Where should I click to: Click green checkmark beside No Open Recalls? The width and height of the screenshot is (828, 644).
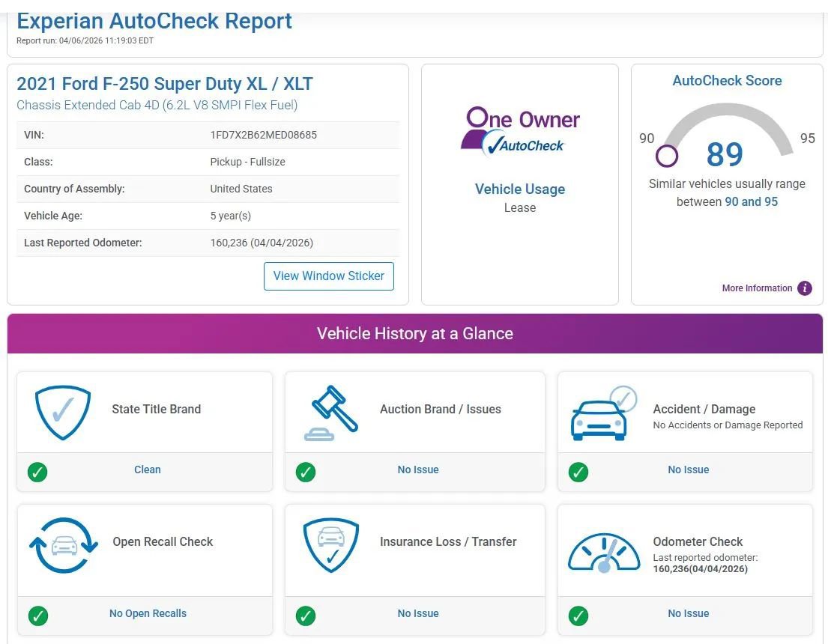(37, 616)
